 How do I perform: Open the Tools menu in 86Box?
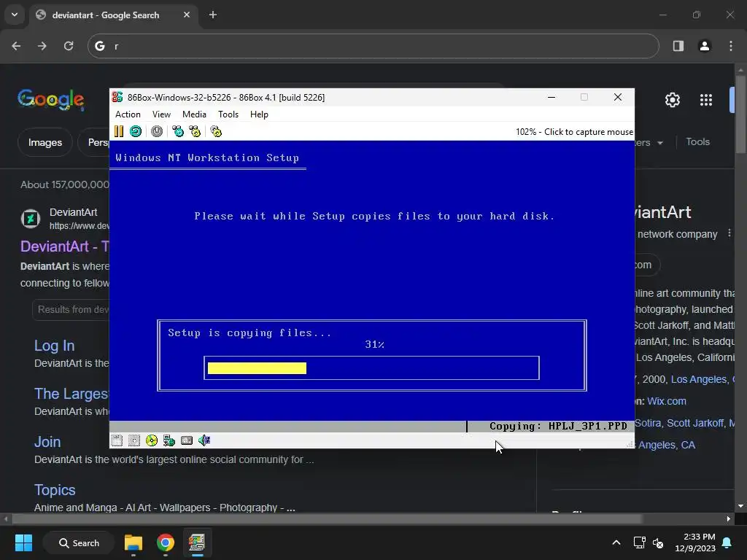[x=228, y=114]
